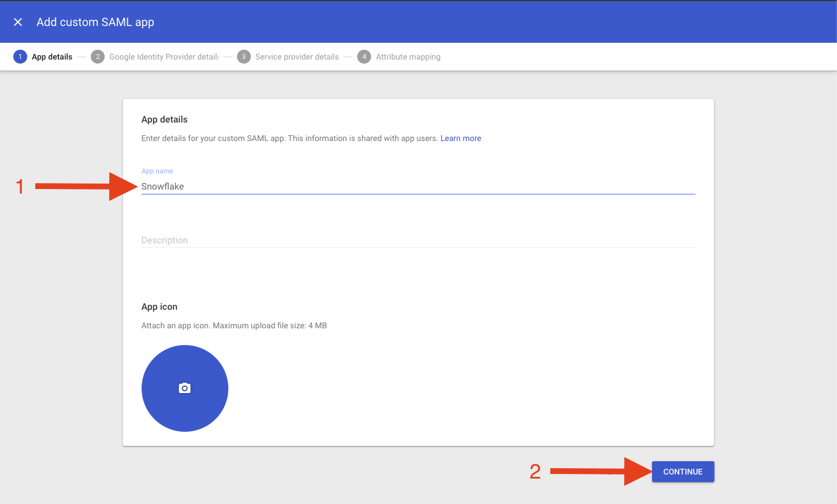
Task: Click the small App name floating label
Action: [157, 171]
